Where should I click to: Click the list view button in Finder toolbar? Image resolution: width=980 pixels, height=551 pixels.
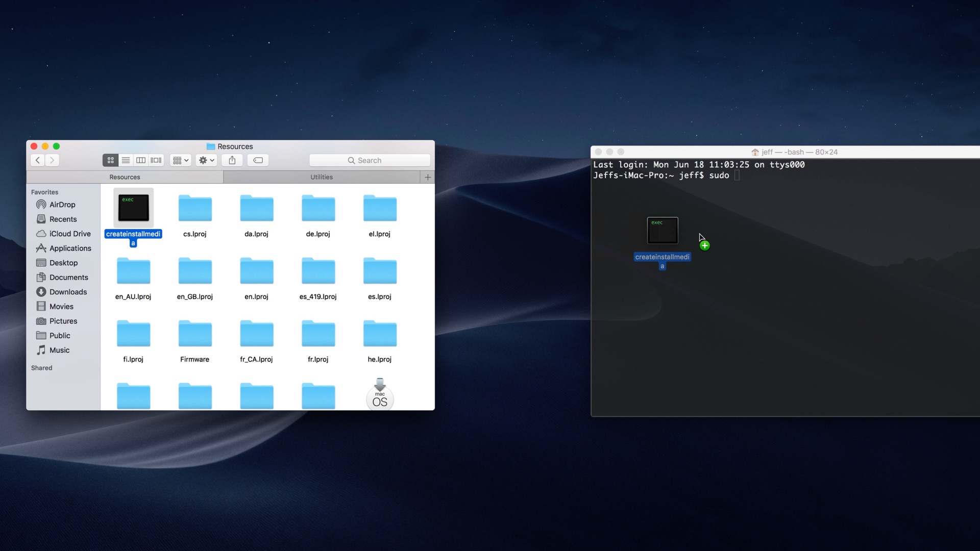(x=125, y=160)
